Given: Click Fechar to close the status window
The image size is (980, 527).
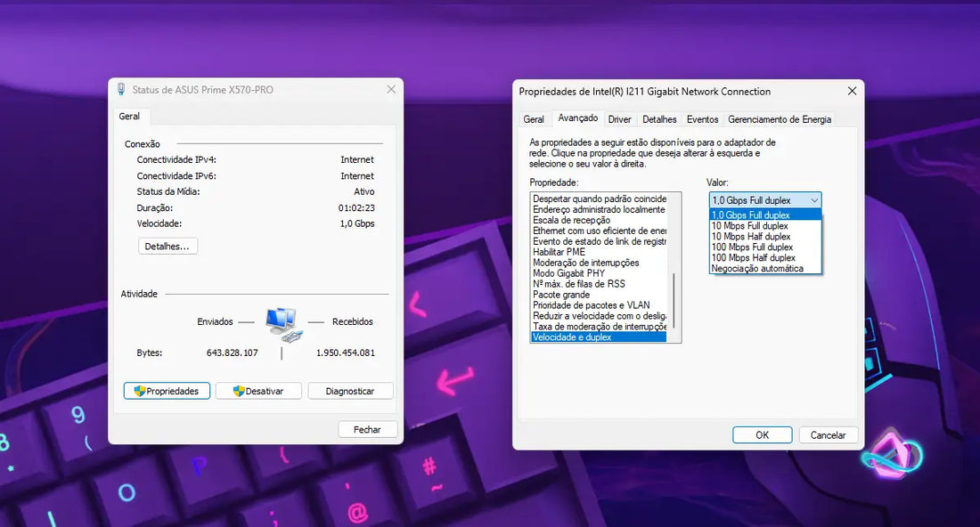Looking at the screenshot, I should tap(367, 428).
